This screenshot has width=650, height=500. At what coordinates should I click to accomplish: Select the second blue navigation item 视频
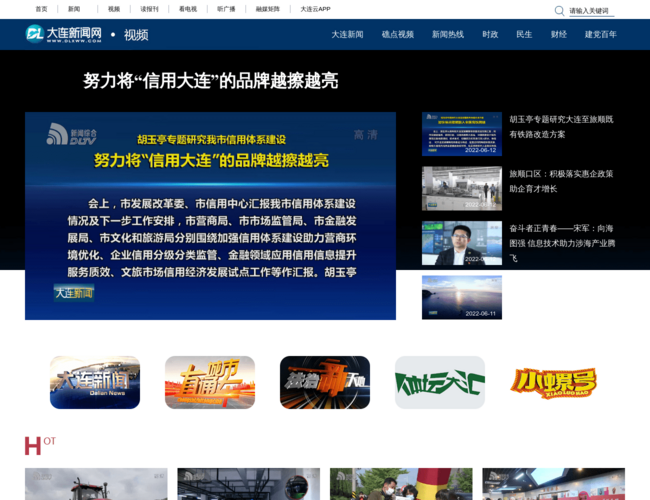coord(398,34)
